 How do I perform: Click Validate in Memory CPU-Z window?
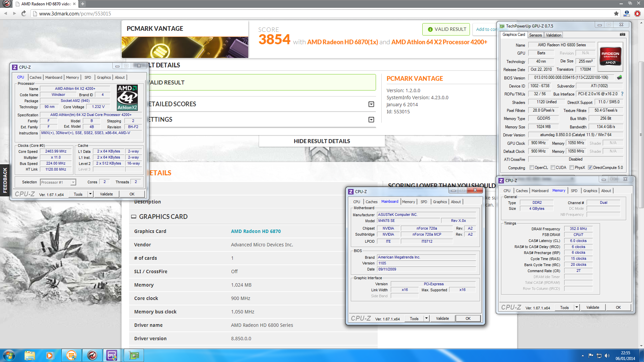[593, 307]
